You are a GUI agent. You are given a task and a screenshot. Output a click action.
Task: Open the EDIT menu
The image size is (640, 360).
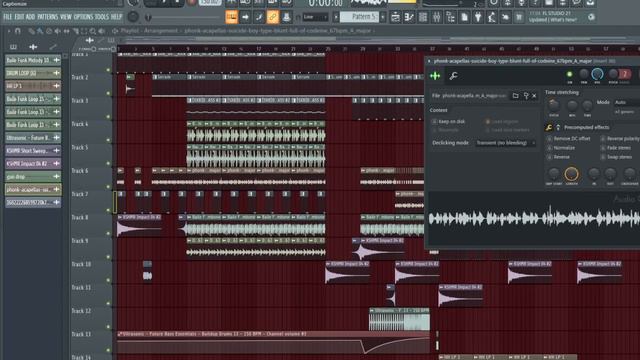pos(19,17)
